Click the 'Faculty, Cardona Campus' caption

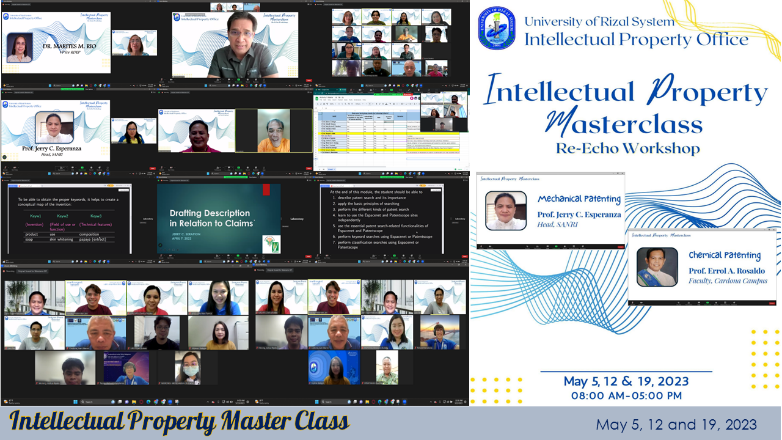pos(728,281)
